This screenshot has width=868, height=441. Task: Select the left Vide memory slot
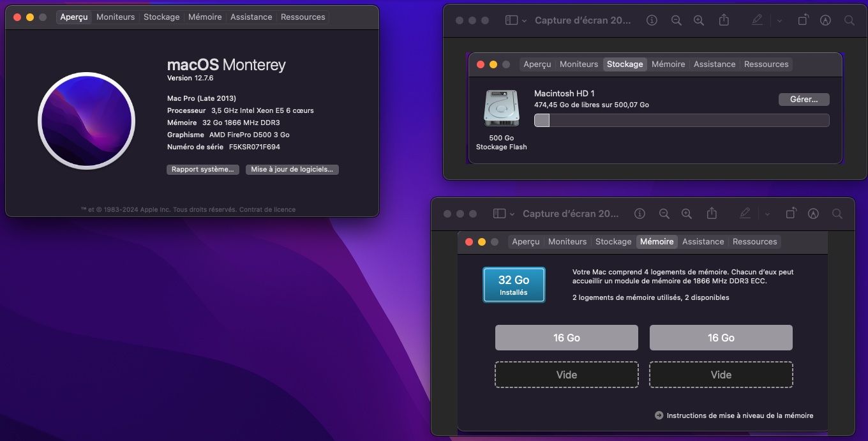click(x=567, y=375)
